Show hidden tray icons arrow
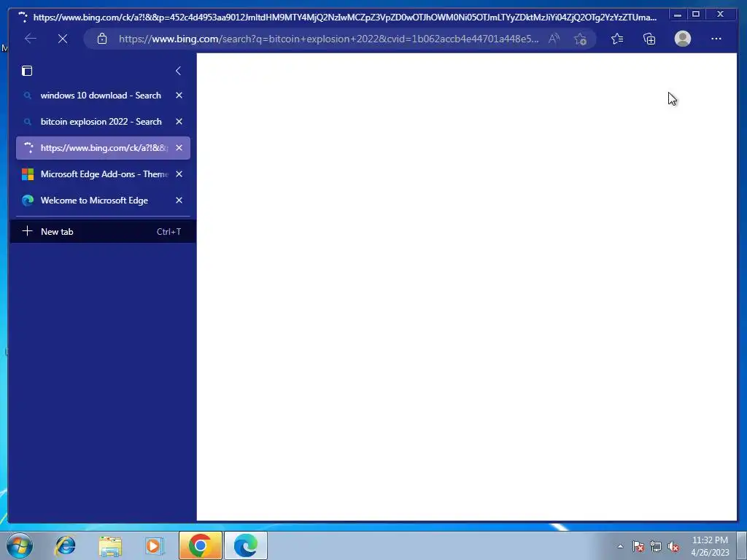Image resolution: width=747 pixels, height=560 pixels. tap(620, 546)
